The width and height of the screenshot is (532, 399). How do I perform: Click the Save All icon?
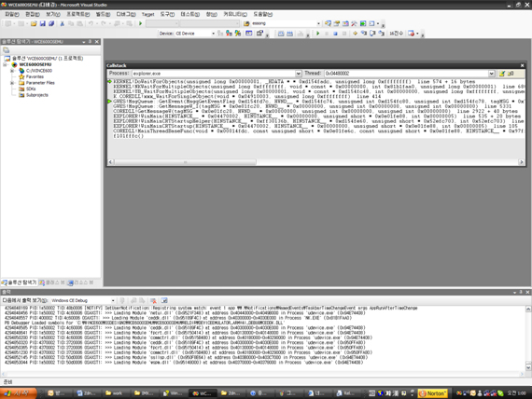tap(51, 23)
